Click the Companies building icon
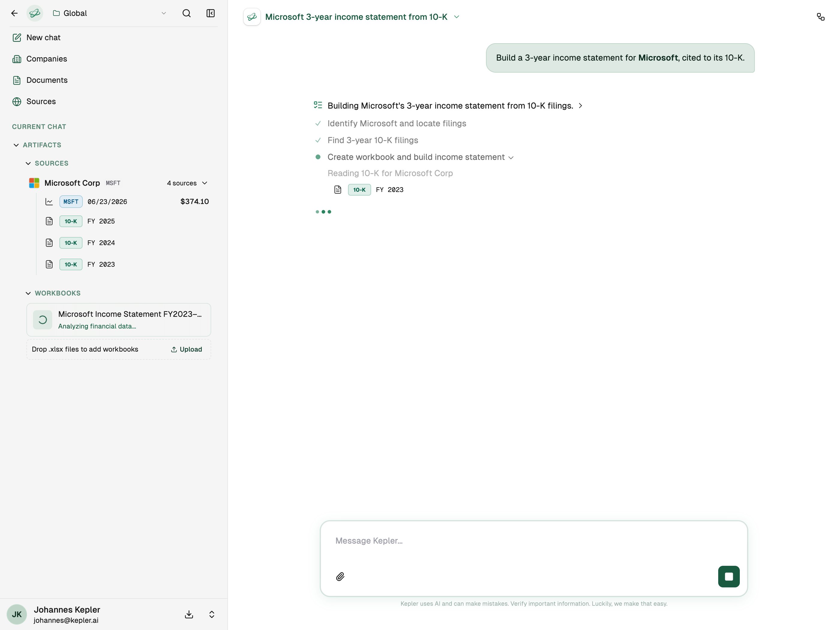The height and width of the screenshot is (630, 840). pos(17,59)
